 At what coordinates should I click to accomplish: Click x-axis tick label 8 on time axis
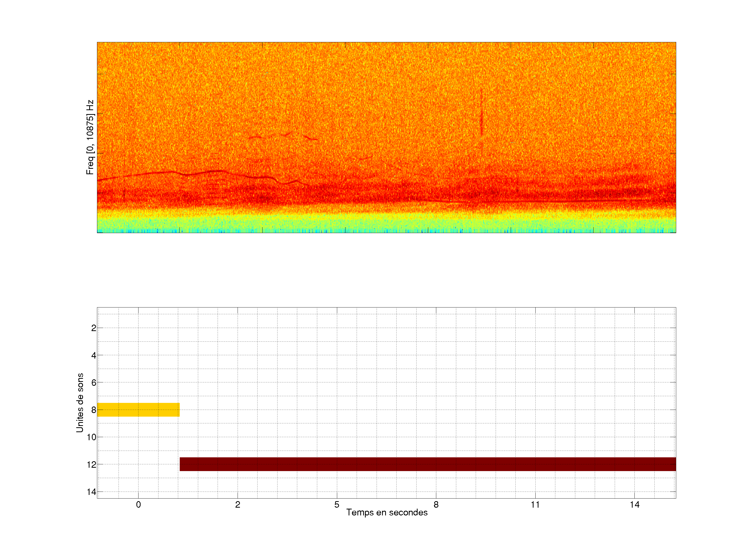tap(436, 505)
